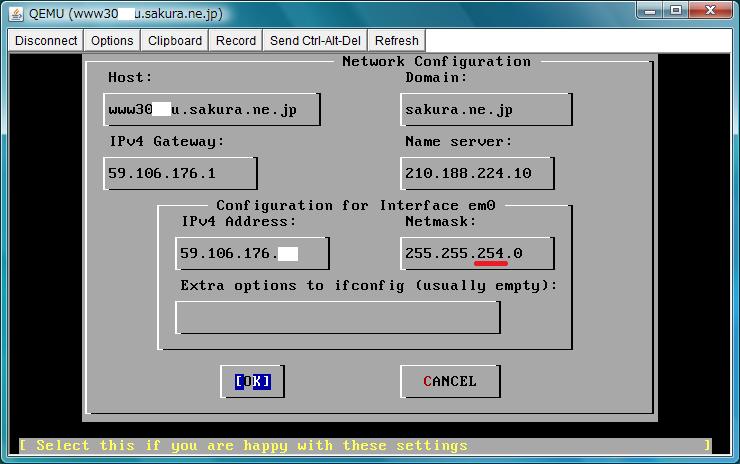Focus the IPv4 Gateway field

181,173
